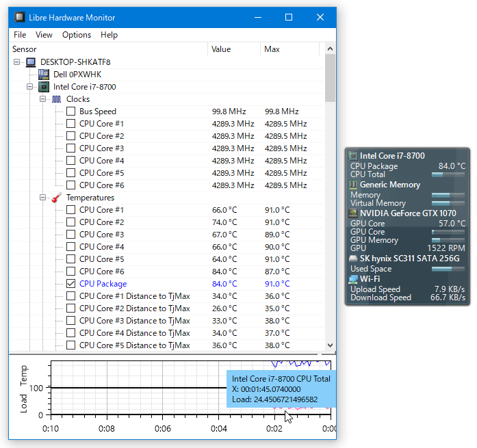The width and height of the screenshot is (477, 448).
Task: Click the sensor list scrollbar down arrow
Action: (x=331, y=346)
